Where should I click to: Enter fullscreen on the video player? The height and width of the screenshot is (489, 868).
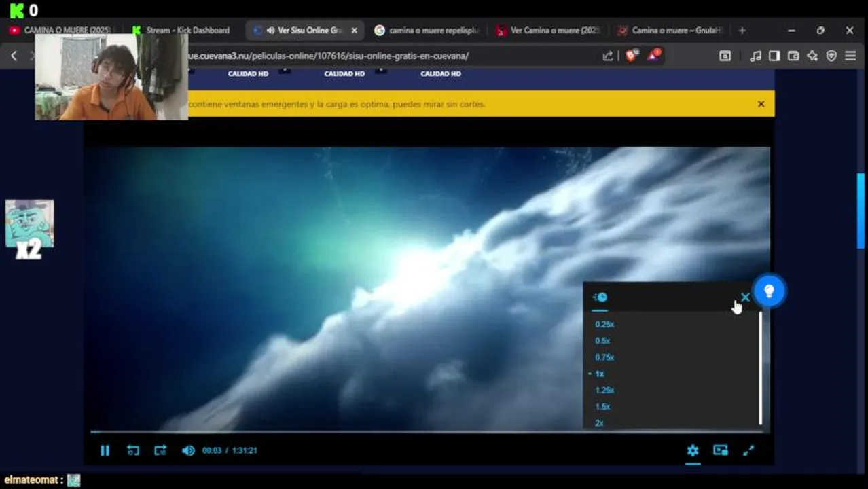748,450
